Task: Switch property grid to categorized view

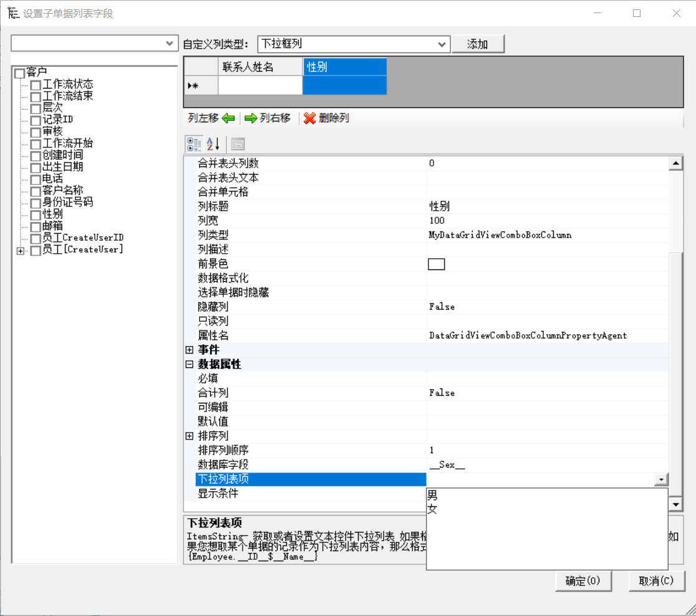Action: click(194, 144)
